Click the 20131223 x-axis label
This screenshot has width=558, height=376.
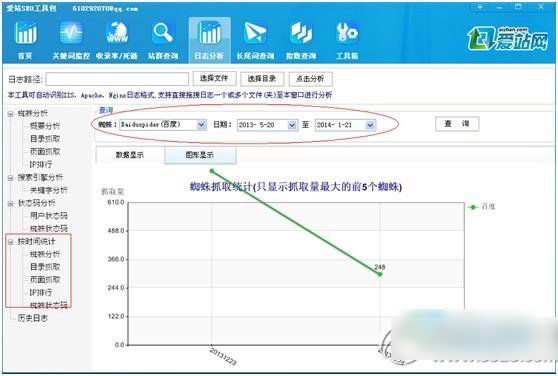click(x=223, y=356)
